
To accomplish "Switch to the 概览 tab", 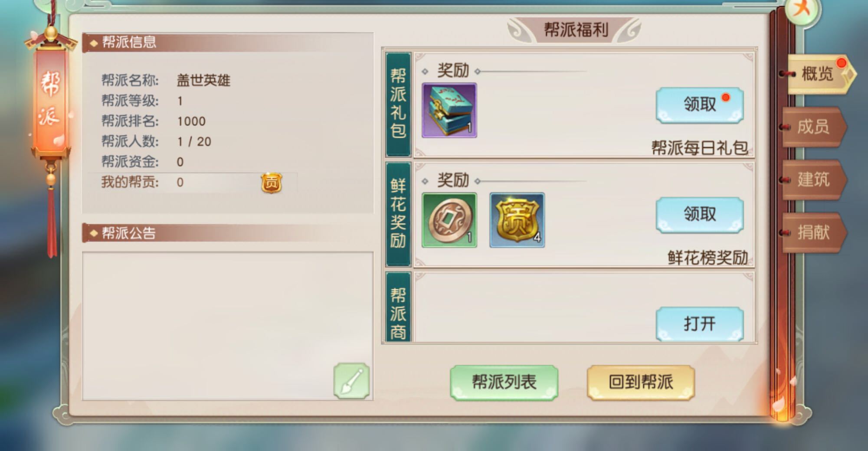I will click(x=818, y=74).
